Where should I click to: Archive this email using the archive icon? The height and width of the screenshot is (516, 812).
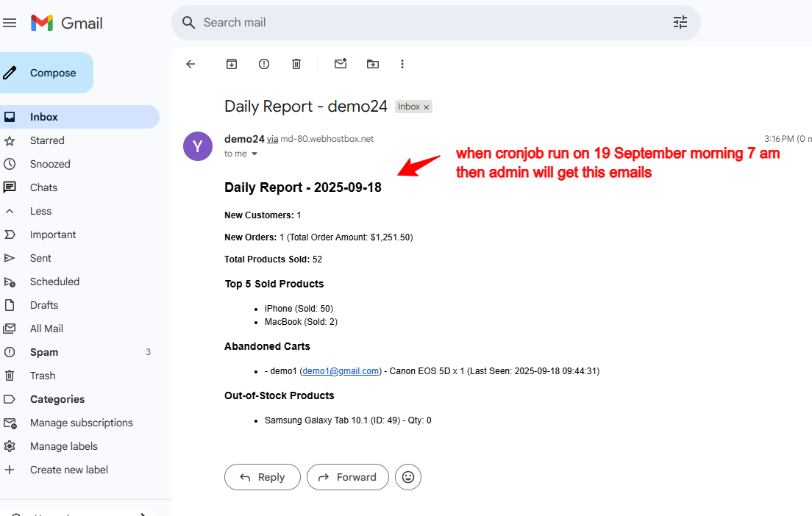click(232, 64)
